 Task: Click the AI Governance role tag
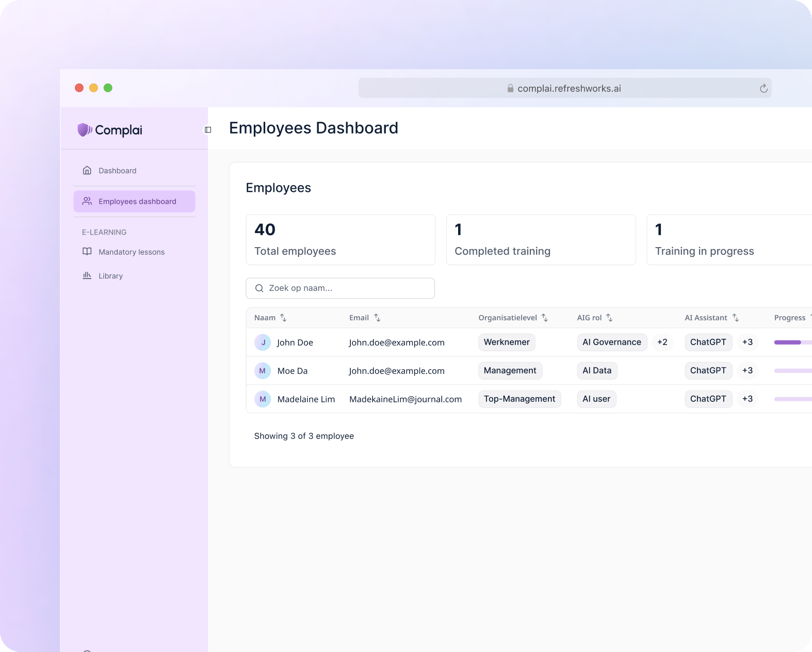tap(612, 342)
